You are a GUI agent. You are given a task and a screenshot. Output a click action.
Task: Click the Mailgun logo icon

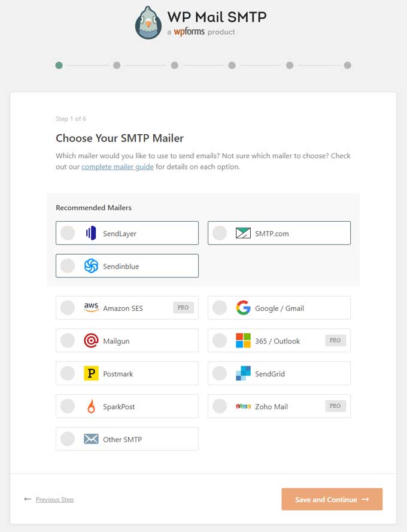coord(91,340)
